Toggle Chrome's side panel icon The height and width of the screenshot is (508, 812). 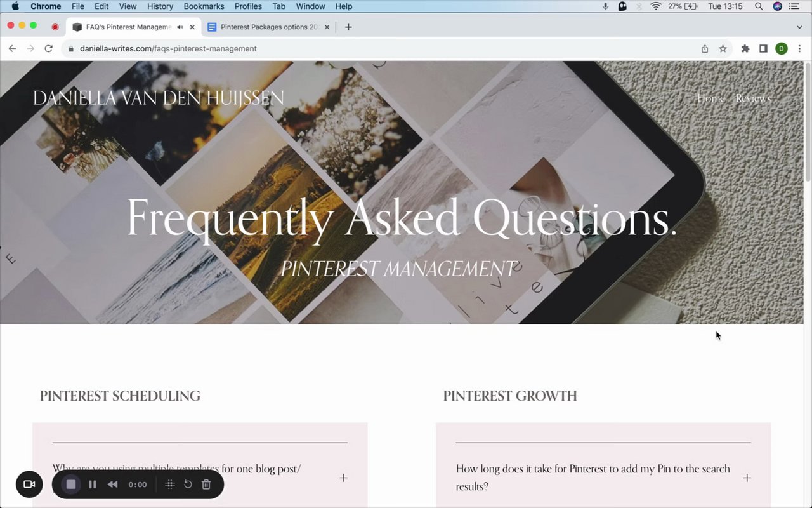(763, 48)
